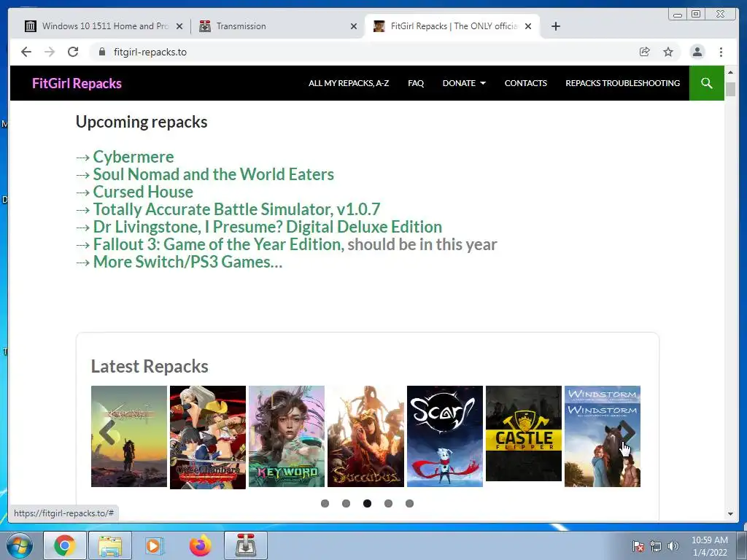Switch to the Transmission tab
The width and height of the screenshot is (747, 560).
tap(276, 26)
